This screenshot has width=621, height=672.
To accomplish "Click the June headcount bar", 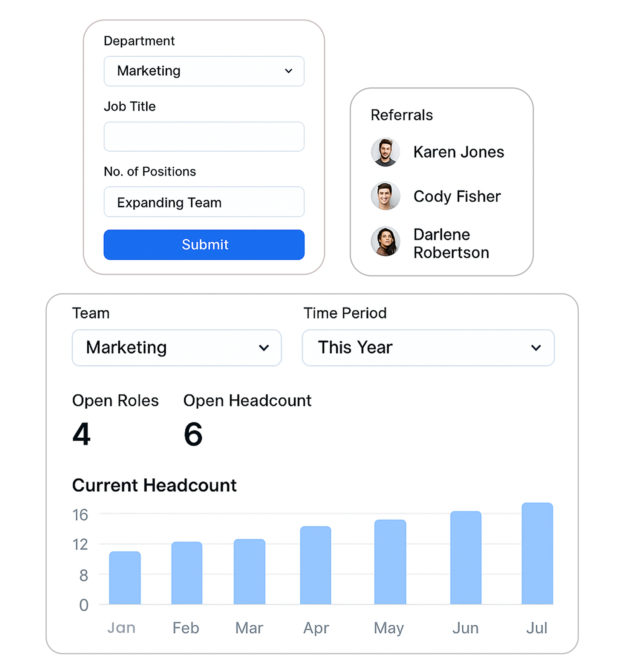I will (465, 557).
